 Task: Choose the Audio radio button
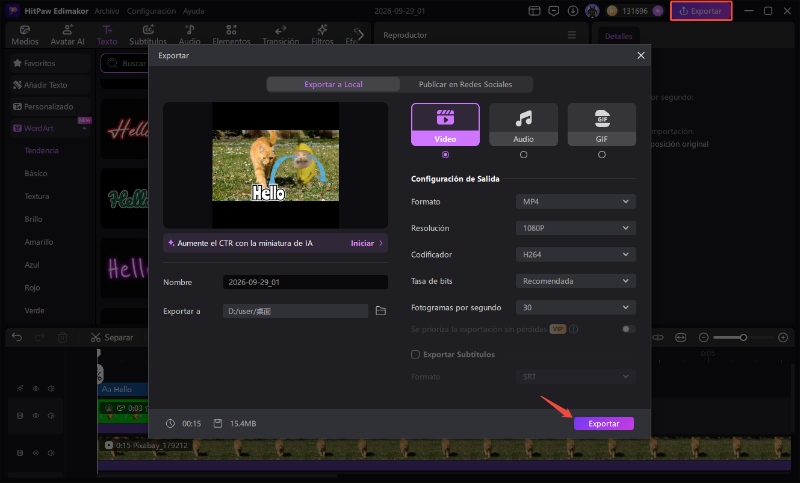(523, 155)
